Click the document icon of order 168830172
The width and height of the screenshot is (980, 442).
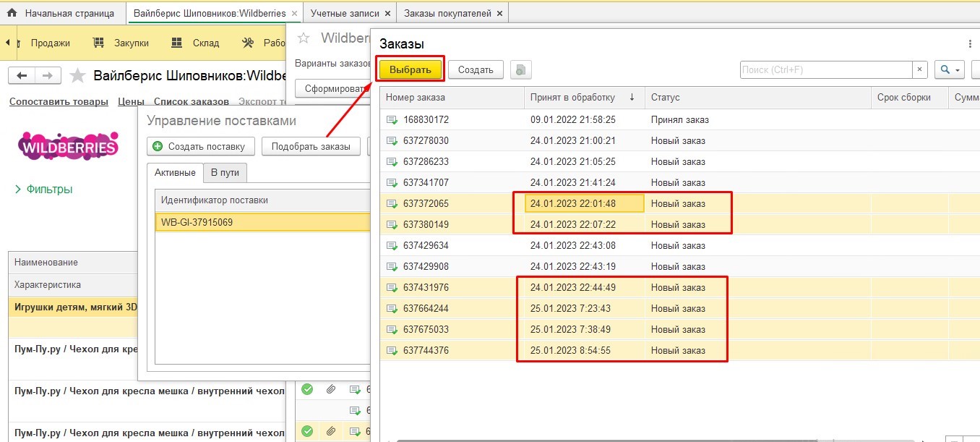[392, 119]
